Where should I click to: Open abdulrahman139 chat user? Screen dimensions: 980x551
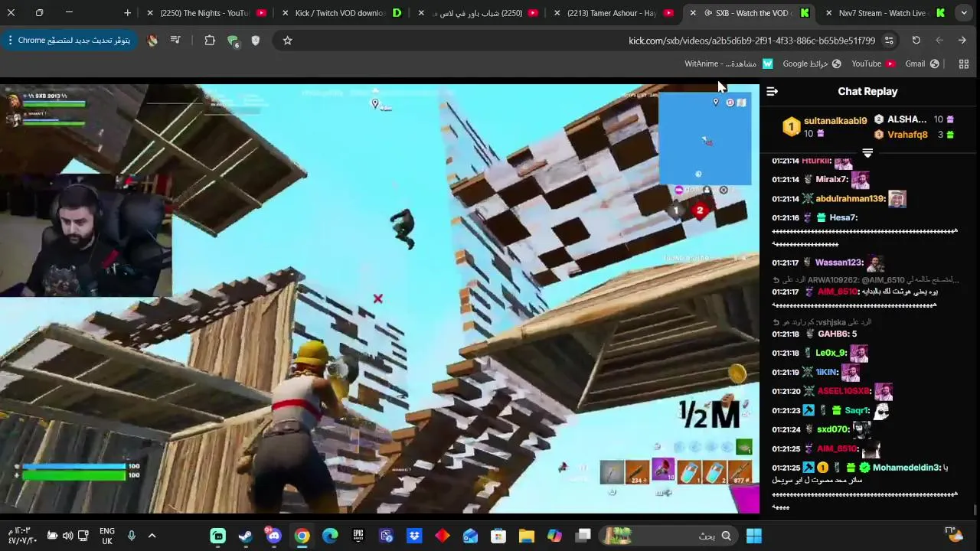[850, 199]
